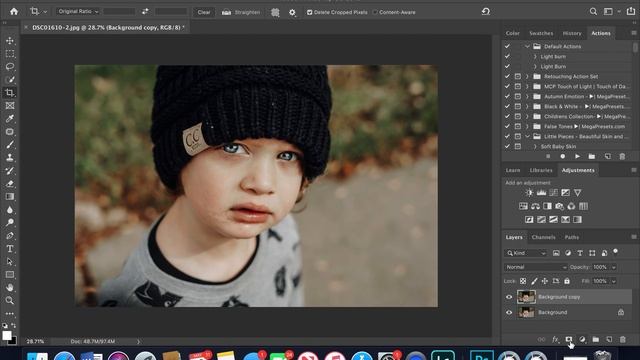Lock transparent pixels of the layer
Viewport: 640px width, 360px height.
523,281
